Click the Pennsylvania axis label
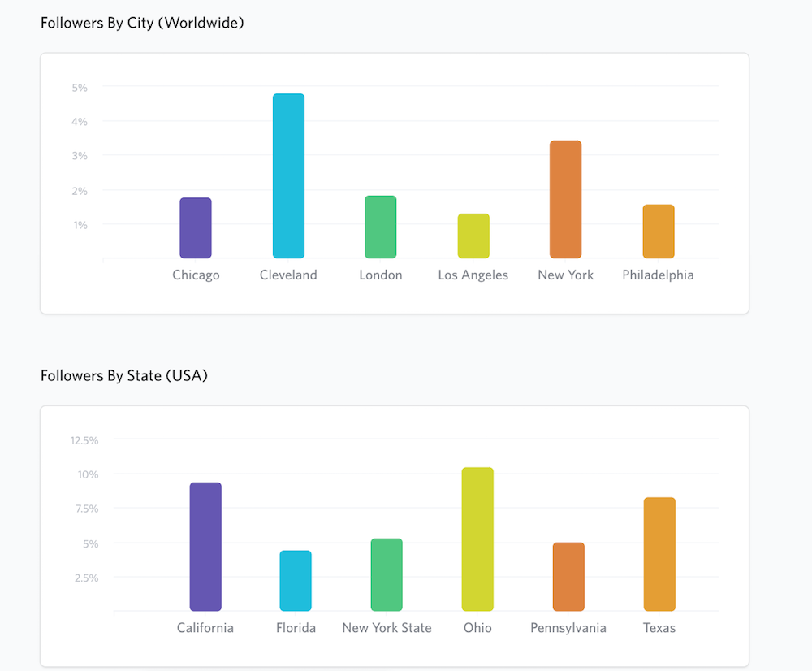812x671 pixels. [568, 628]
